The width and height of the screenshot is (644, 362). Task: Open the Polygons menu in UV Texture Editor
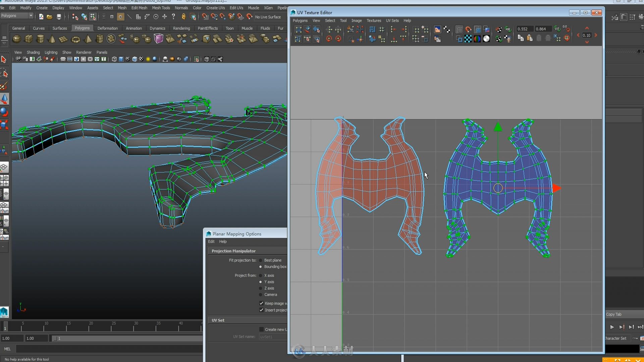click(300, 20)
